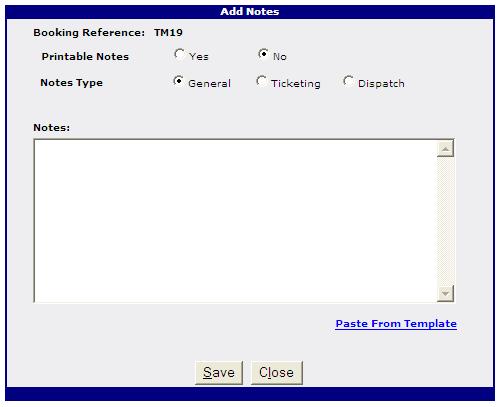Click the Dispatch label text
The image size is (501, 407).
(x=381, y=83)
